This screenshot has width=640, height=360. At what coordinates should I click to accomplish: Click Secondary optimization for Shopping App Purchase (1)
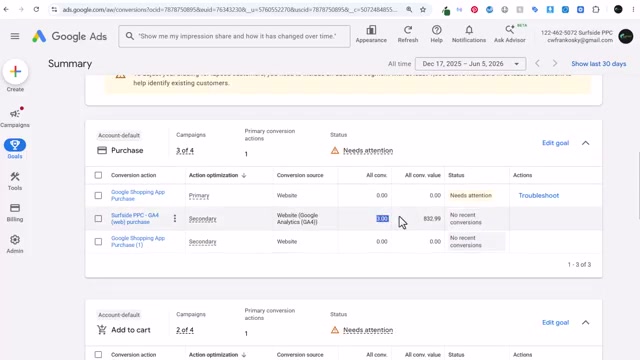(202, 242)
